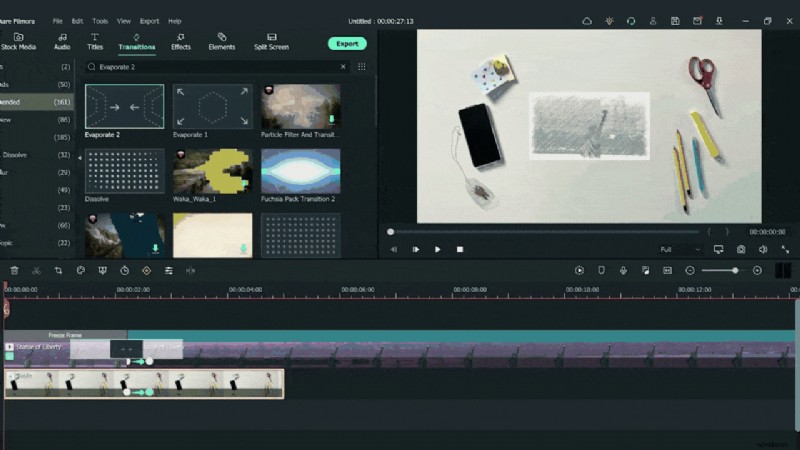Click the timeline zoom slider handle

pyautogui.click(x=735, y=270)
